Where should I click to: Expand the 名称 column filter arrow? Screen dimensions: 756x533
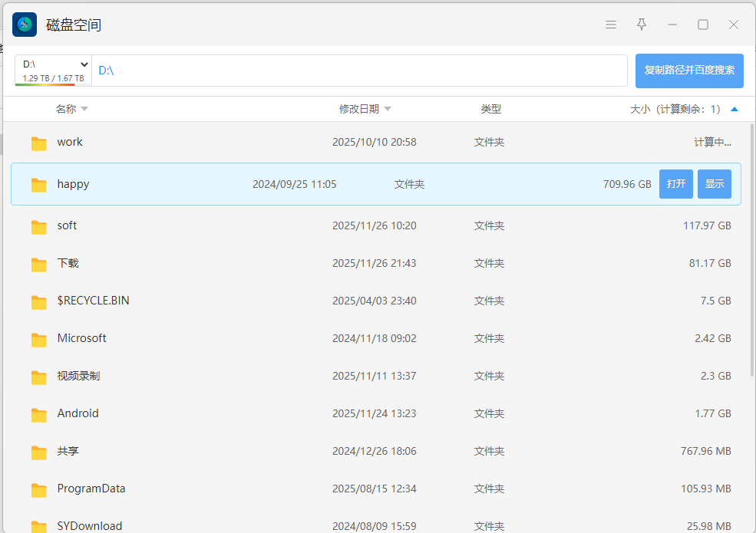pos(84,109)
